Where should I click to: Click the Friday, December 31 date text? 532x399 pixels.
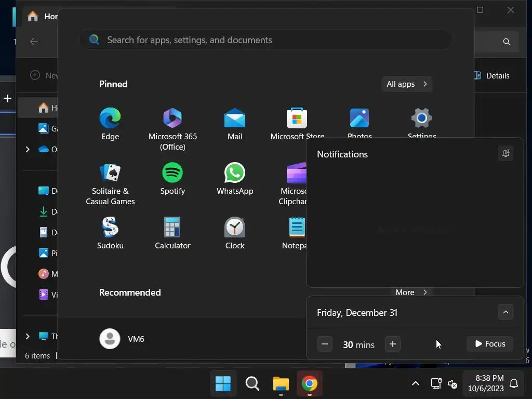click(x=357, y=312)
